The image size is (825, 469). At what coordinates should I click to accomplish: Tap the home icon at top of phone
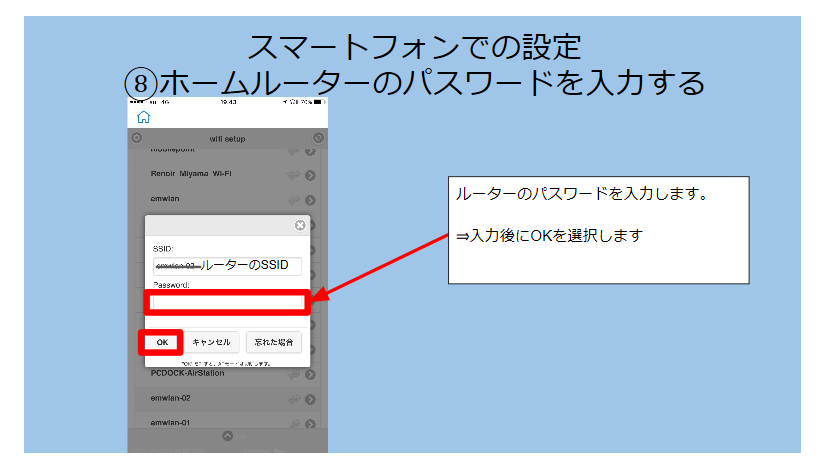pos(143,117)
